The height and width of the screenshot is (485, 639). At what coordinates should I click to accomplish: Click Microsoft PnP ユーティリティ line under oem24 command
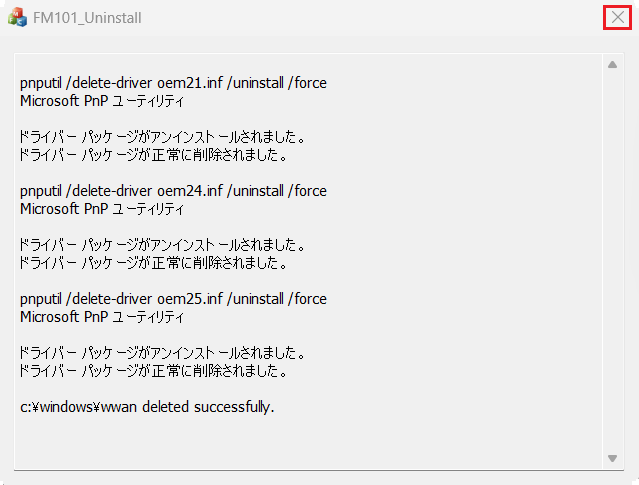coord(102,209)
